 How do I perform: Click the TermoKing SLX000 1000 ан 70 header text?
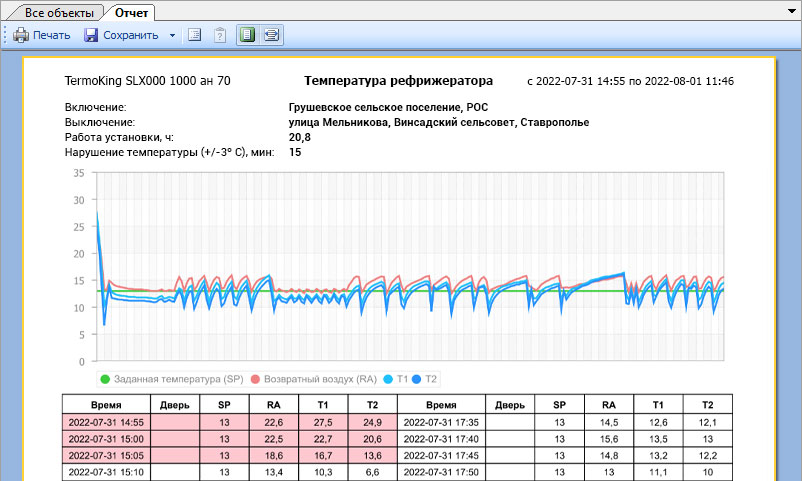pos(147,80)
